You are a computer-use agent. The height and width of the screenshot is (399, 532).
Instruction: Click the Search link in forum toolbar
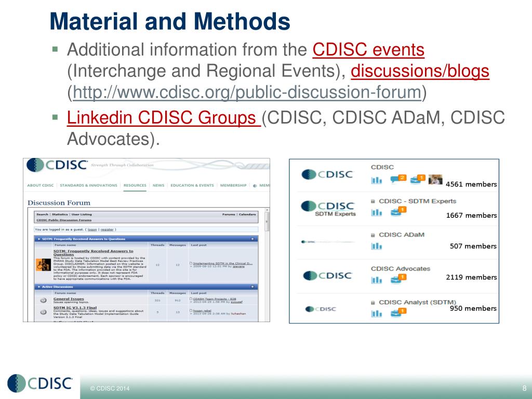(x=43, y=215)
